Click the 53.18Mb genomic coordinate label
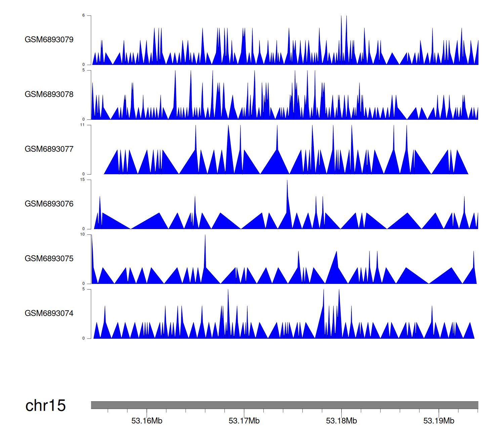 tap(341, 421)
